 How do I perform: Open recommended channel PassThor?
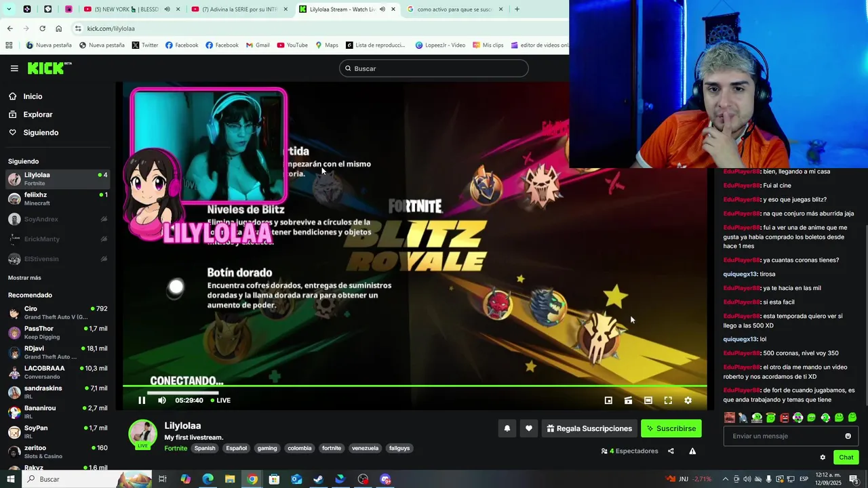point(58,332)
